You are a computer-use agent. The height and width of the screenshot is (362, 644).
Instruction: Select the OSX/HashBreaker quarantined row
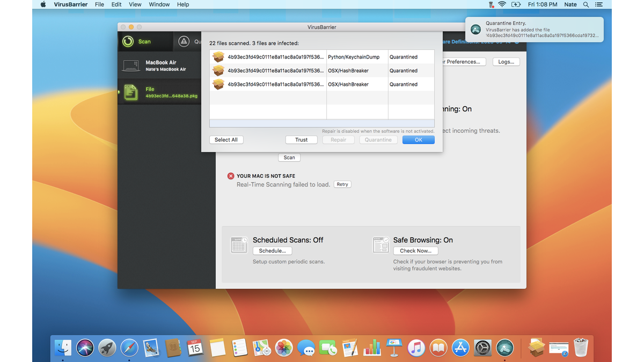pyautogui.click(x=322, y=70)
